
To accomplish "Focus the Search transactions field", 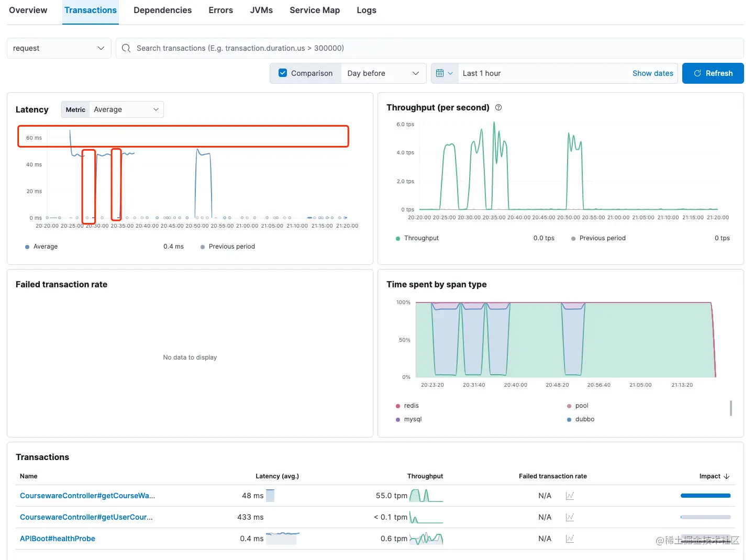I will click(x=430, y=48).
